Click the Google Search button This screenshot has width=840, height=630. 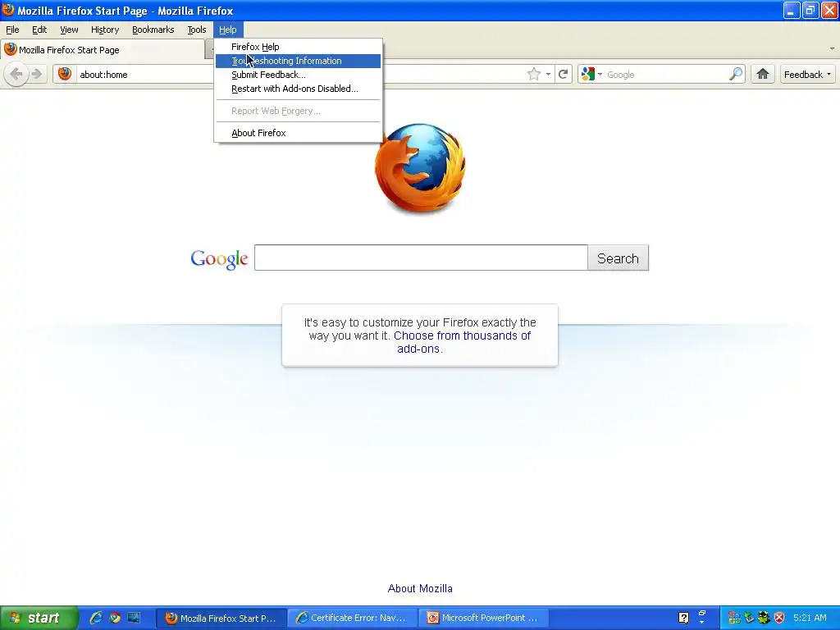(x=618, y=258)
